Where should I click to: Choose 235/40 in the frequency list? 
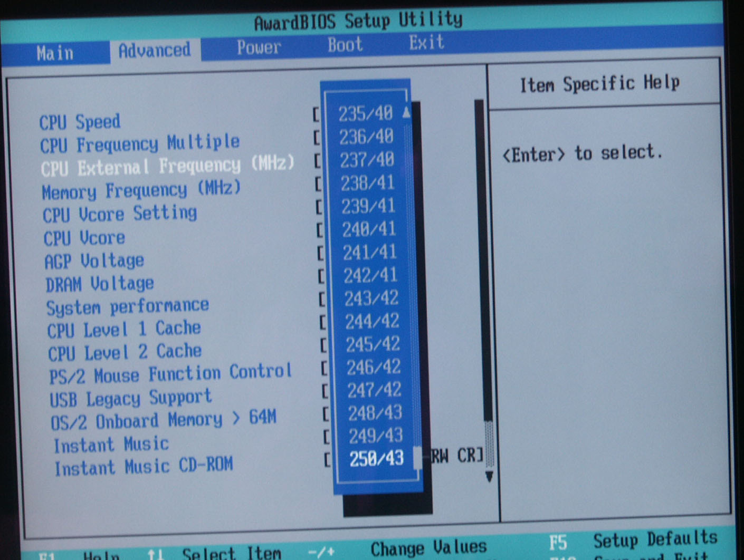click(365, 113)
